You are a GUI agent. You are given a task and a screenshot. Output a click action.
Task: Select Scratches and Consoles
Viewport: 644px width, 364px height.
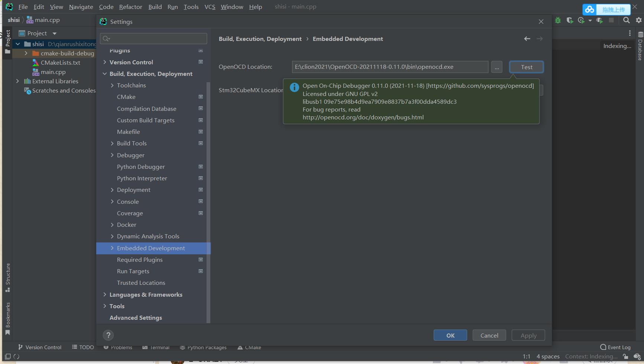64,90
